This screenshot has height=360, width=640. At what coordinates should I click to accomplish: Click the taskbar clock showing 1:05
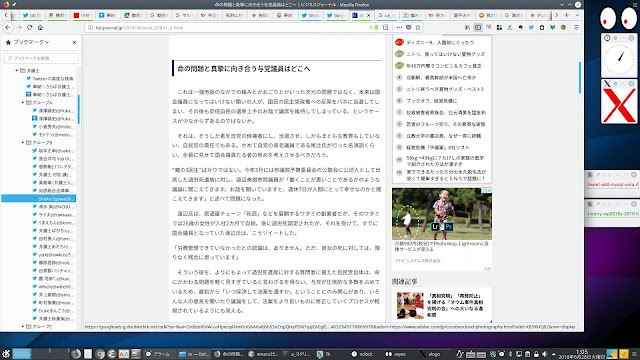coord(582,354)
